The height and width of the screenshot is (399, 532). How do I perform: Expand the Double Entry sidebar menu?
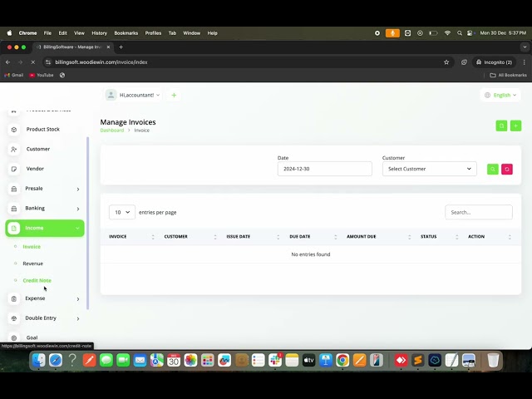[x=45, y=318]
